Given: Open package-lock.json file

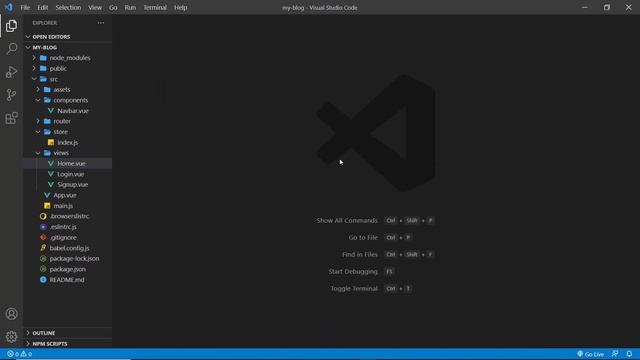Looking at the screenshot, I should coord(67,259).
